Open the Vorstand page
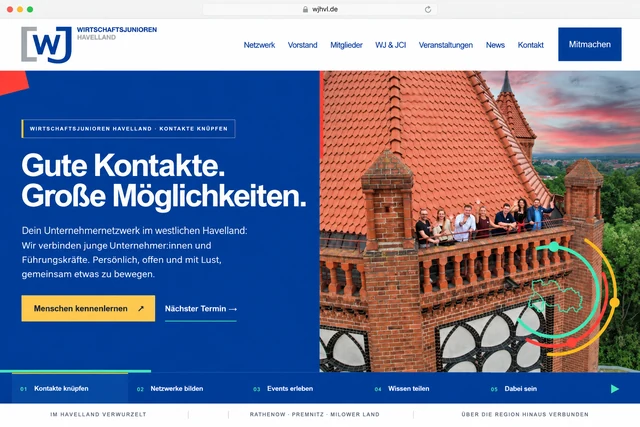The width and height of the screenshot is (640, 427). tap(302, 45)
